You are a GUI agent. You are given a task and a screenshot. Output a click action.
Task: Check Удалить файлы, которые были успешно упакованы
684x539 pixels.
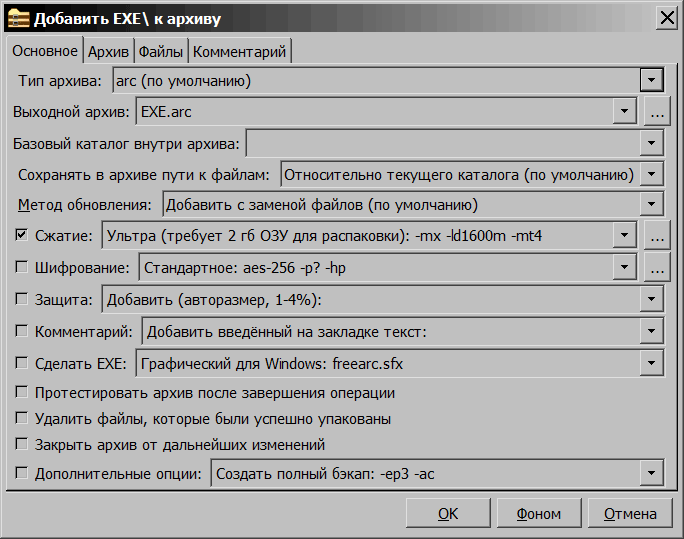click(22, 418)
